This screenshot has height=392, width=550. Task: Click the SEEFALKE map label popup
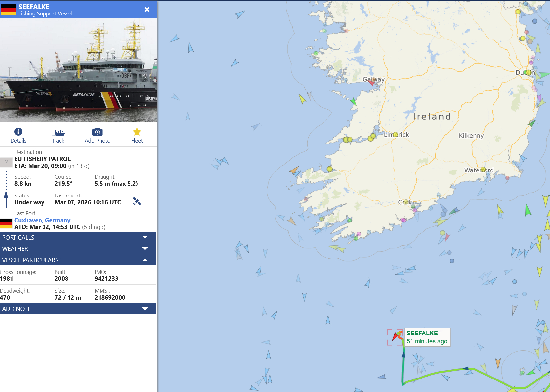[427, 337]
